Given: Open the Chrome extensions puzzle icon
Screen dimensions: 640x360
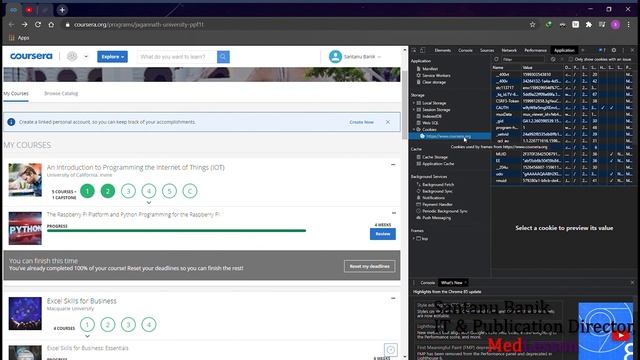Looking at the screenshot, I should pyautogui.click(x=589, y=24).
